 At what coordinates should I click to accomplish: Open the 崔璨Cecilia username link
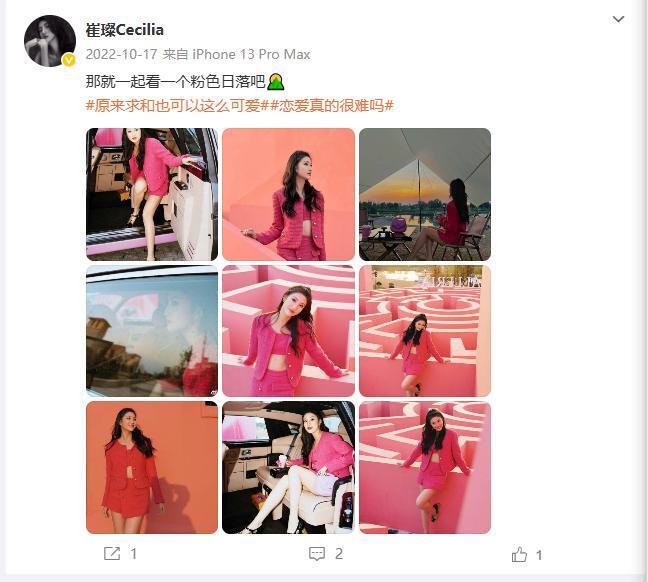tap(124, 30)
